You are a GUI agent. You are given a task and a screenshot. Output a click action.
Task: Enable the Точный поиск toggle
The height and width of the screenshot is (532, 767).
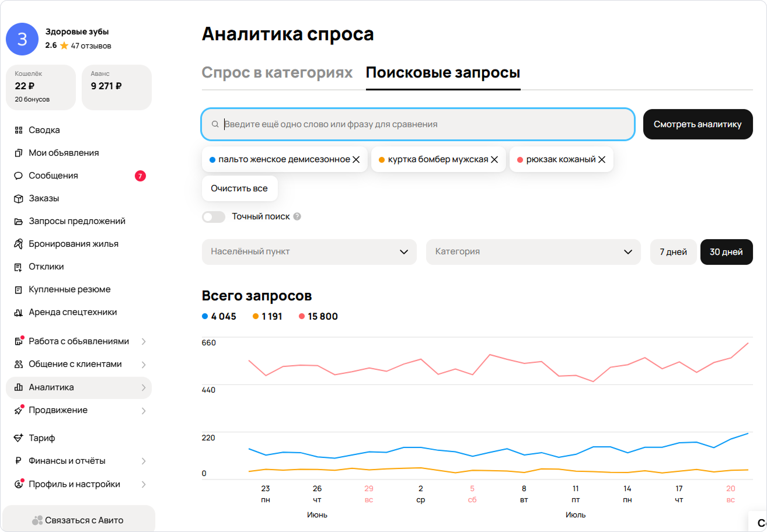pos(214,217)
